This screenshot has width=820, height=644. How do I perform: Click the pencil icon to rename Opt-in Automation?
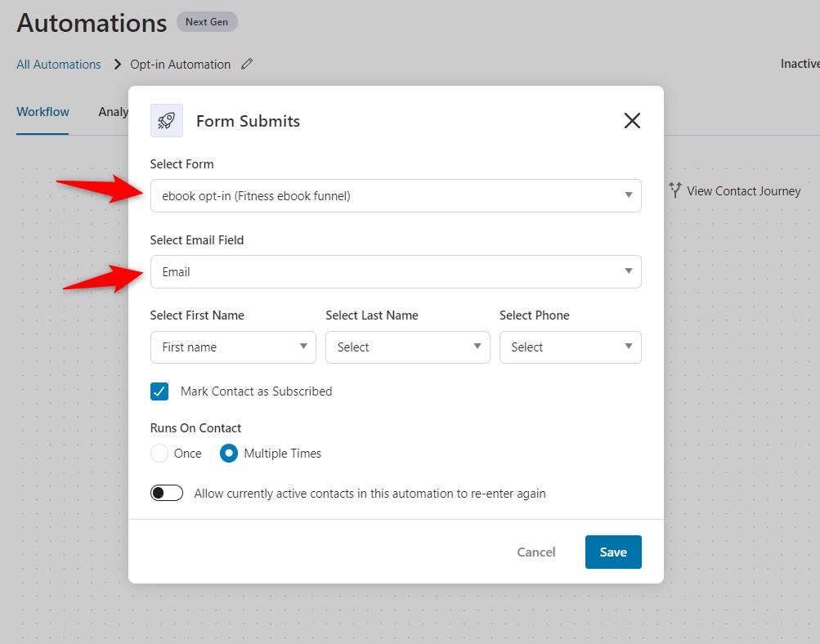point(247,65)
